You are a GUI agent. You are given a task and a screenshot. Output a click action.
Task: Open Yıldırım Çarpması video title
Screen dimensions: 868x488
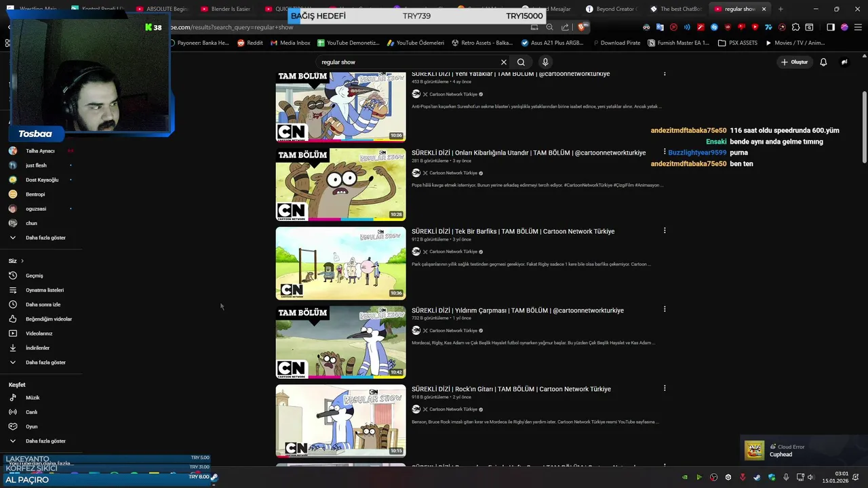(x=517, y=310)
